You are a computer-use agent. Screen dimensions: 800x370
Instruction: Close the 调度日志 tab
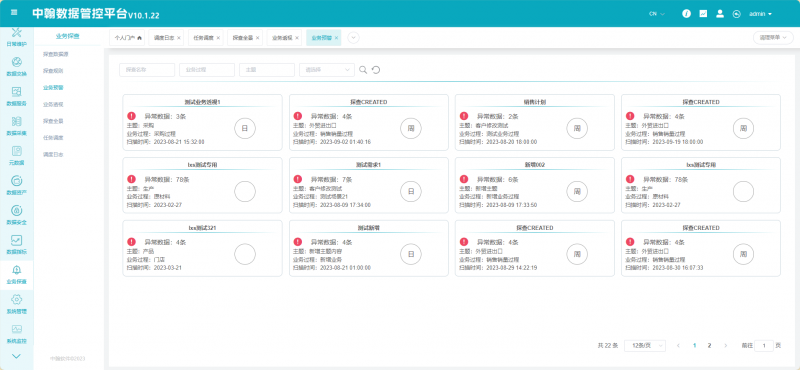tap(179, 38)
